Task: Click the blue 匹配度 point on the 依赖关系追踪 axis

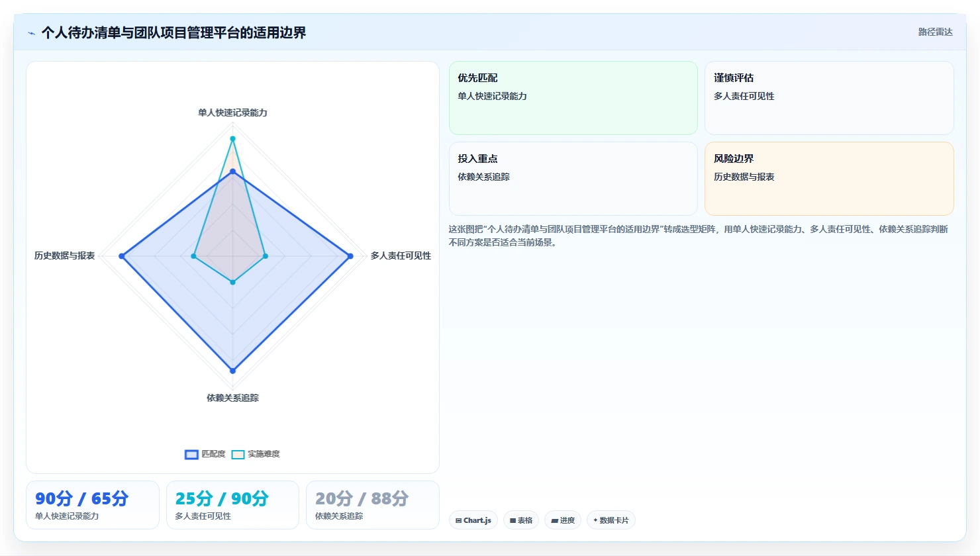Action: coord(232,371)
